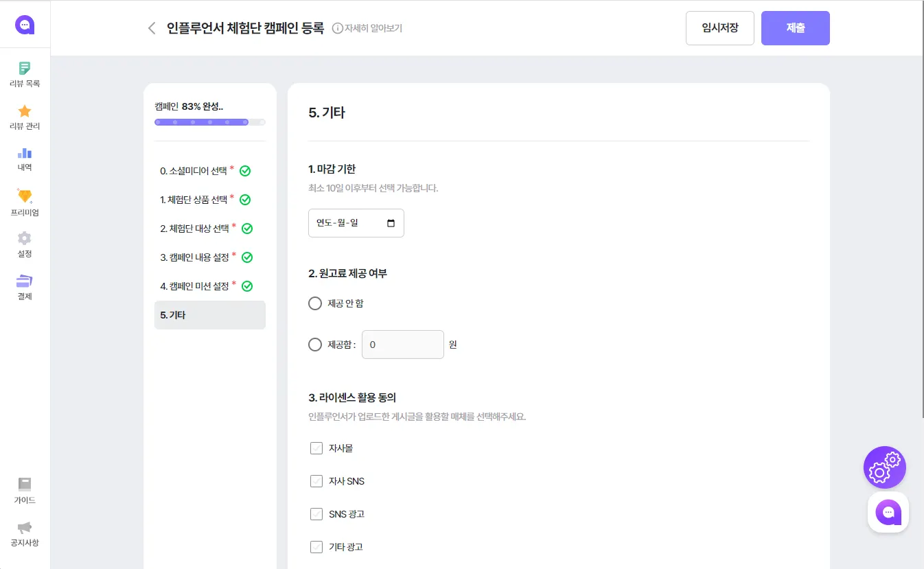Open the 프리미엄 diamond icon
924x569 pixels.
(25, 196)
